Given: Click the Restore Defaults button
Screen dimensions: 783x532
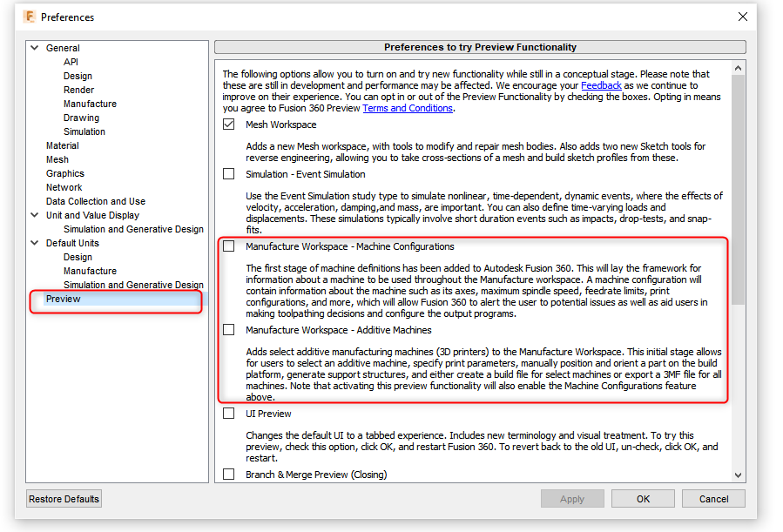Looking at the screenshot, I should [x=64, y=499].
